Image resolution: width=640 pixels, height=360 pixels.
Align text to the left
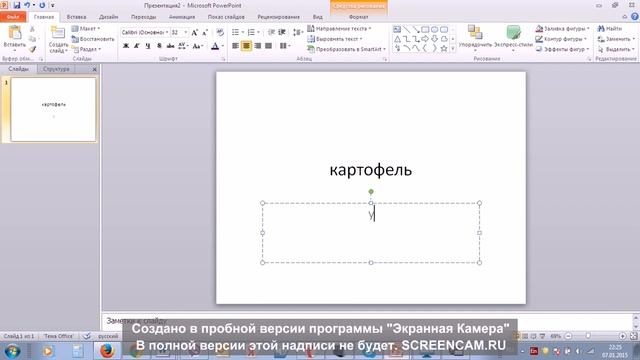pos(236,46)
